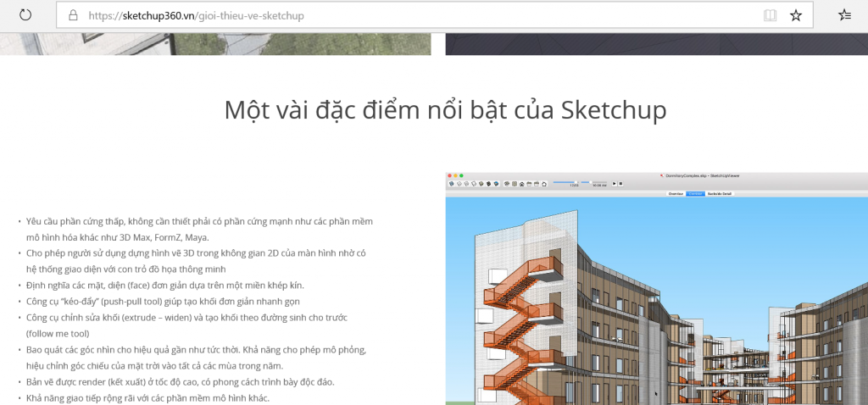
Task: Click the orange staircase building screenshot
Action: click(657, 288)
